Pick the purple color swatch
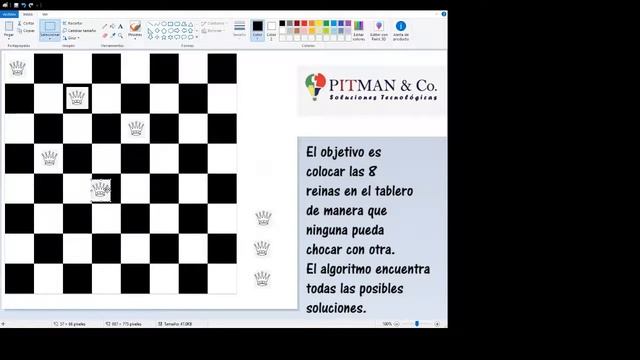Screen dimensions: 640x360 (x=348, y=24)
